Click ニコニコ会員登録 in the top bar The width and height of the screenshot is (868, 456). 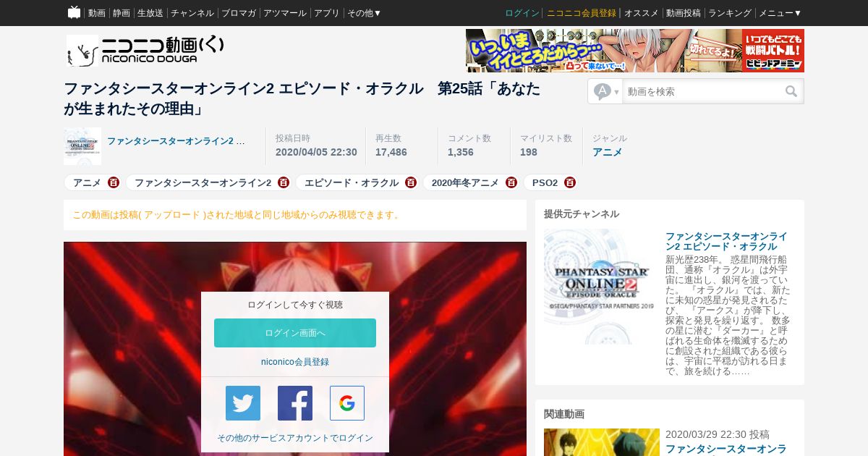(x=582, y=13)
